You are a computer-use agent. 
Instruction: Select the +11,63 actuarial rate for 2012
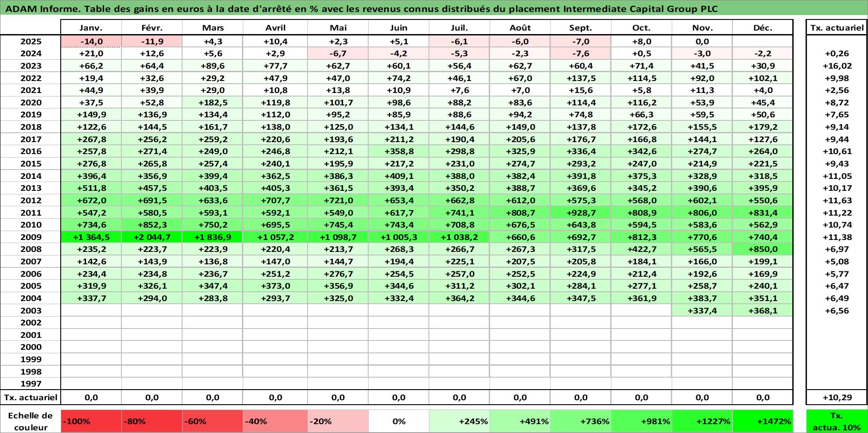[837, 200]
